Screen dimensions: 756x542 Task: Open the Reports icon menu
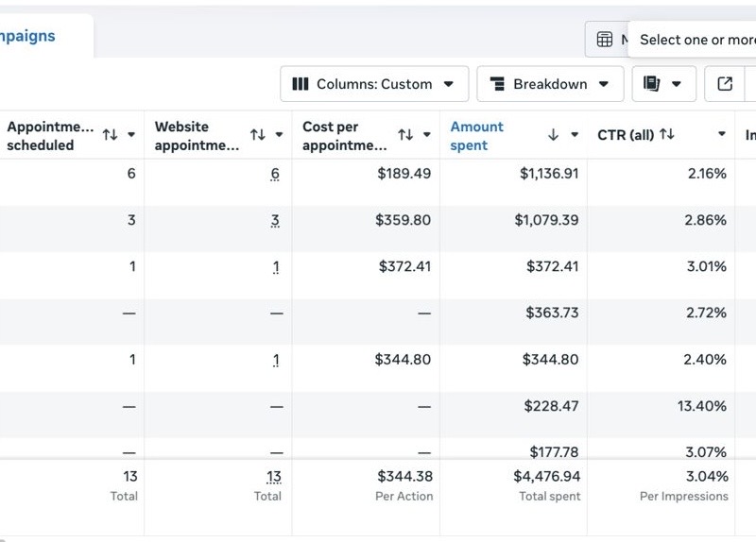tap(664, 84)
